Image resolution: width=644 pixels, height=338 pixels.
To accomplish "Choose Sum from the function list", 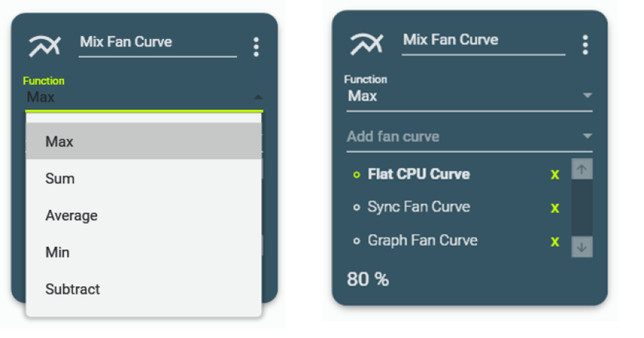I will 60,178.
